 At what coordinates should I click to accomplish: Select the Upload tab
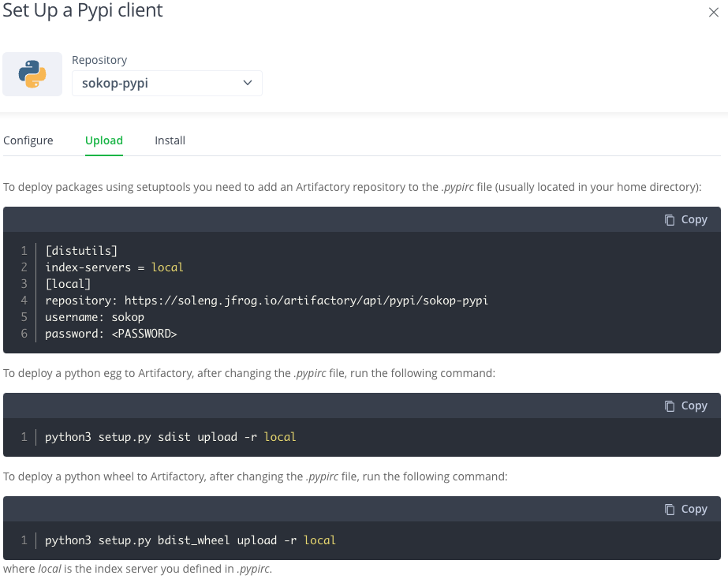click(104, 140)
